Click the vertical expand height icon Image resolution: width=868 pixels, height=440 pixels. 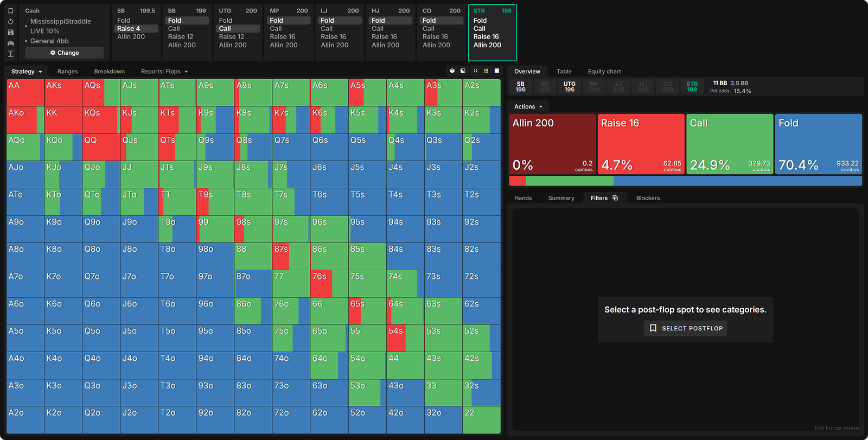[10, 54]
